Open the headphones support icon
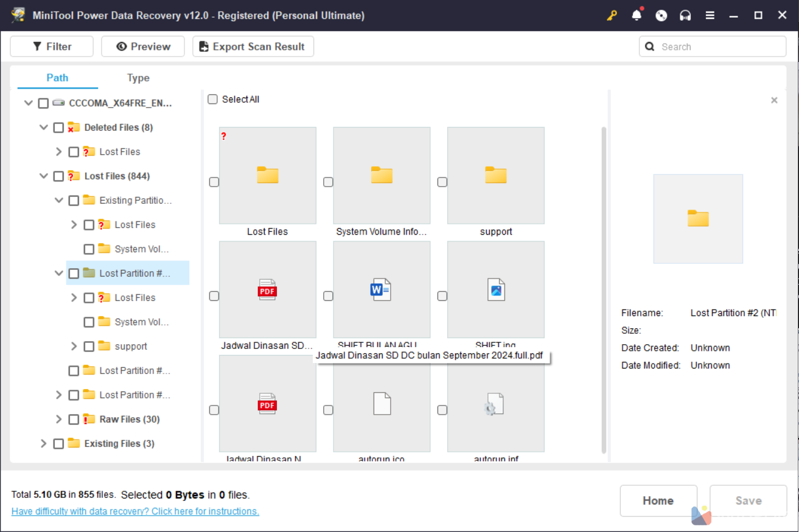Viewport: 799px width, 532px height. pyautogui.click(x=686, y=16)
